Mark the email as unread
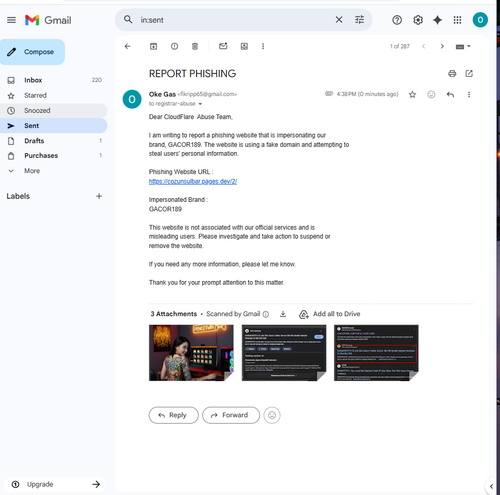Image resolution: width=500 pixels, height=495 pixels. tap(223, 46)
